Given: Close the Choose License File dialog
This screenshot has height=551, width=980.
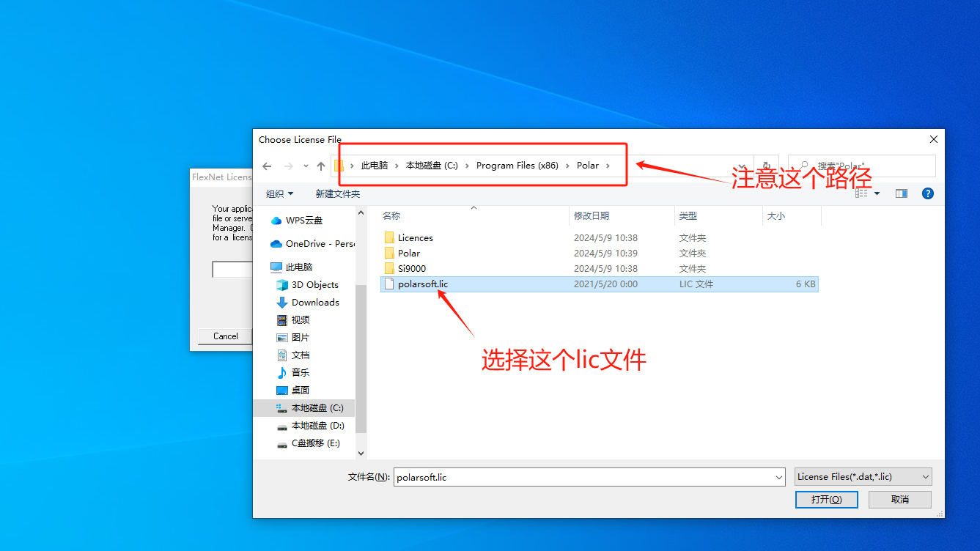Looking at the screenshot, I should [933, 139].
